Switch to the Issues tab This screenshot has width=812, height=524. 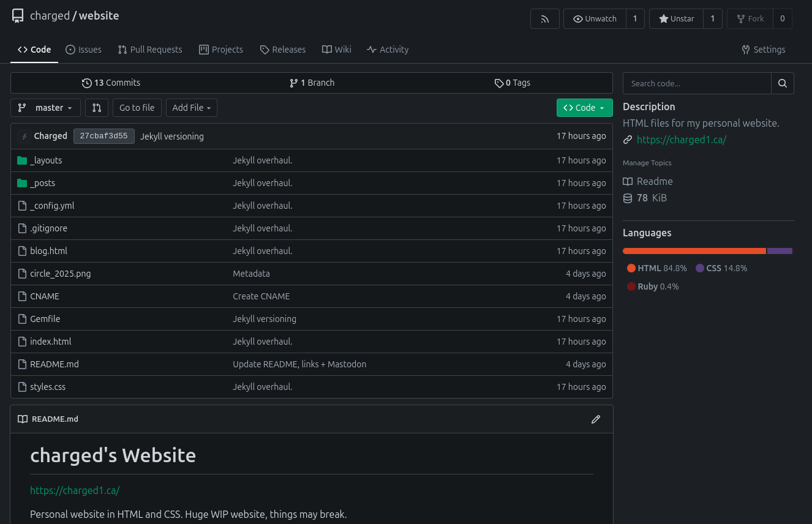pyautogui.click(x=83, y=50)
